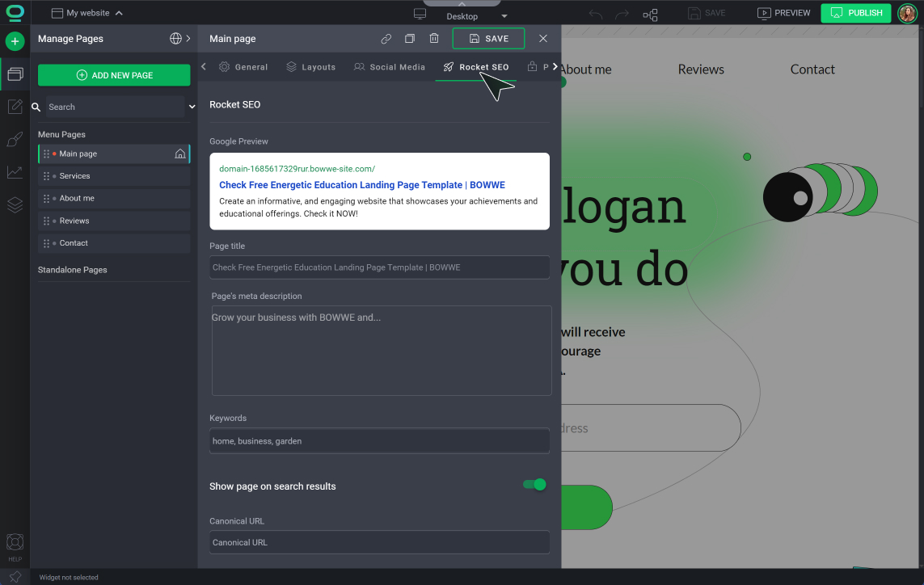Click the Page's meta description textarea

(382, 351)
